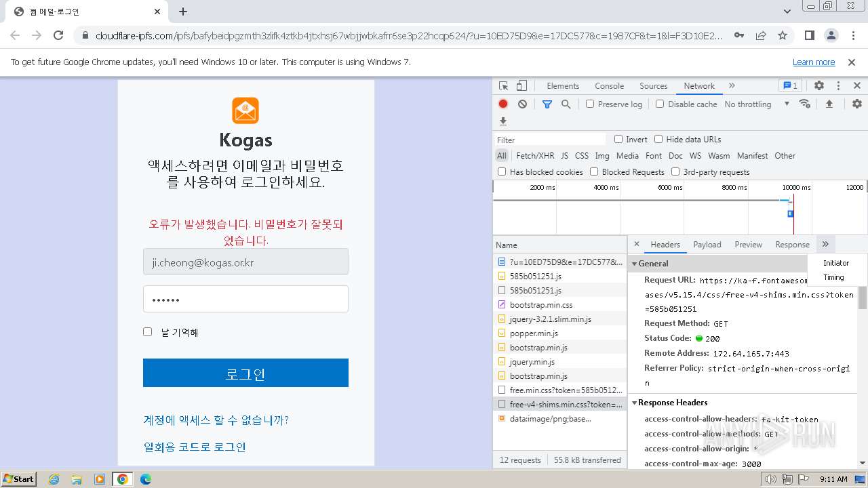Viewport: 868px width, 488px height.
Task: Open the issues badge showing 1
Action: 790,86
